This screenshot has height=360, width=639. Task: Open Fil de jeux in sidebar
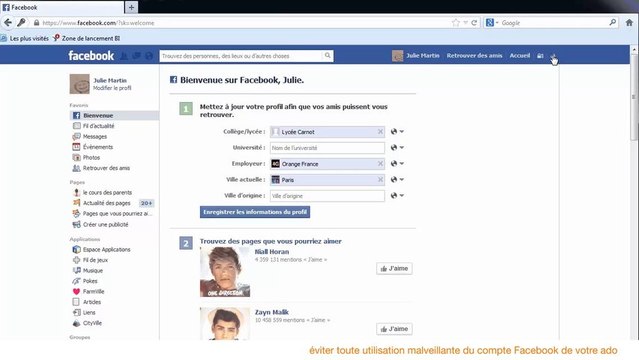tap(95, 260)
